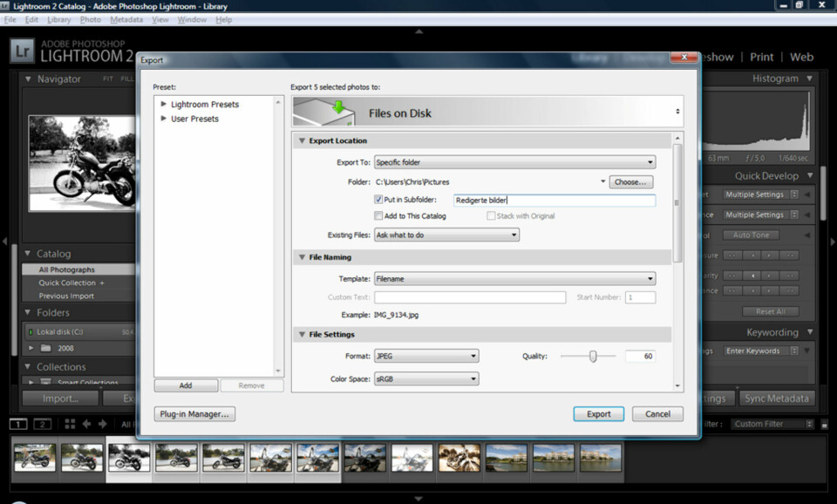
Task: Hide the top module panel with its arrow
Action: coord(419,31)
